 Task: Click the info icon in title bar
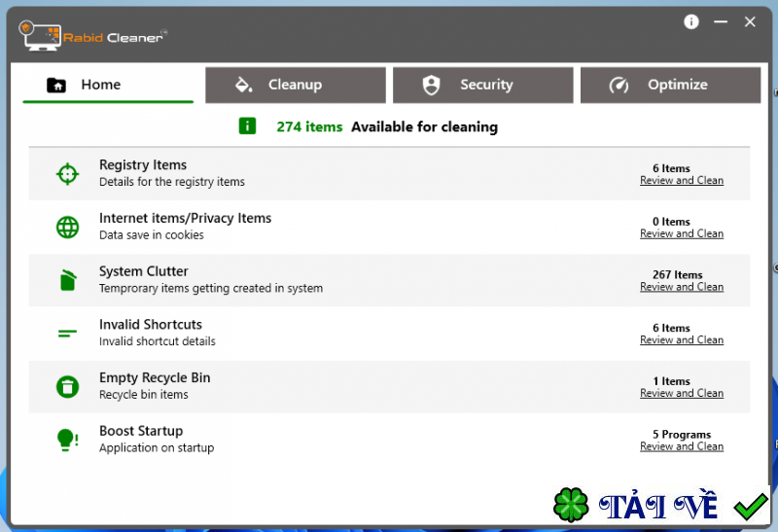(691, 21)
